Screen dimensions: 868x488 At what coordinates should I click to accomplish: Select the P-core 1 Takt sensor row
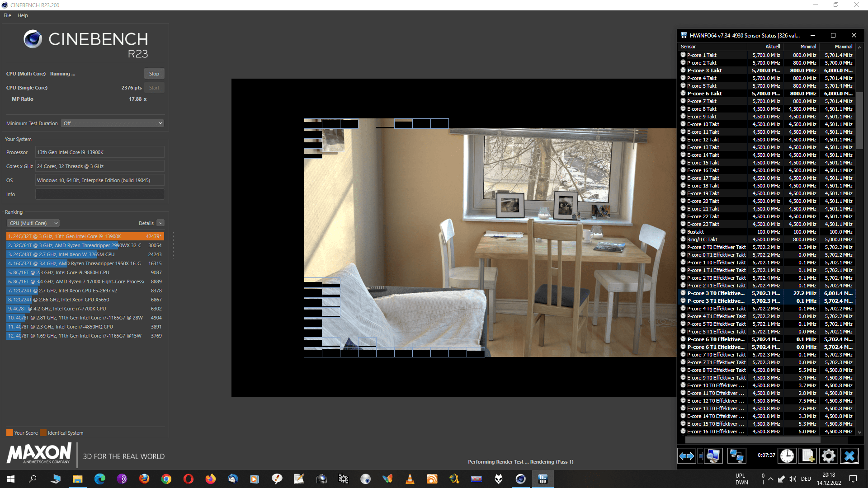pos(767,55)
